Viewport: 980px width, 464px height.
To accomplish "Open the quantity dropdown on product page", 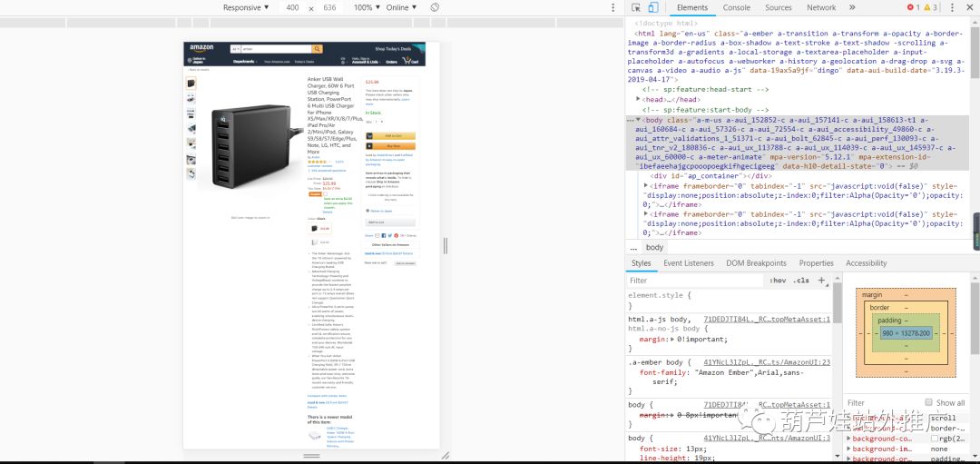I will (377, 122).
